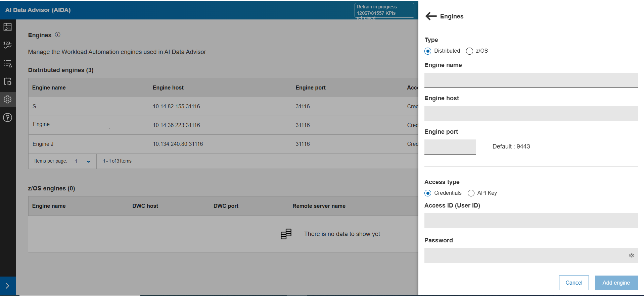Click the info icon beside Engines heading

(x=58, y=35)
